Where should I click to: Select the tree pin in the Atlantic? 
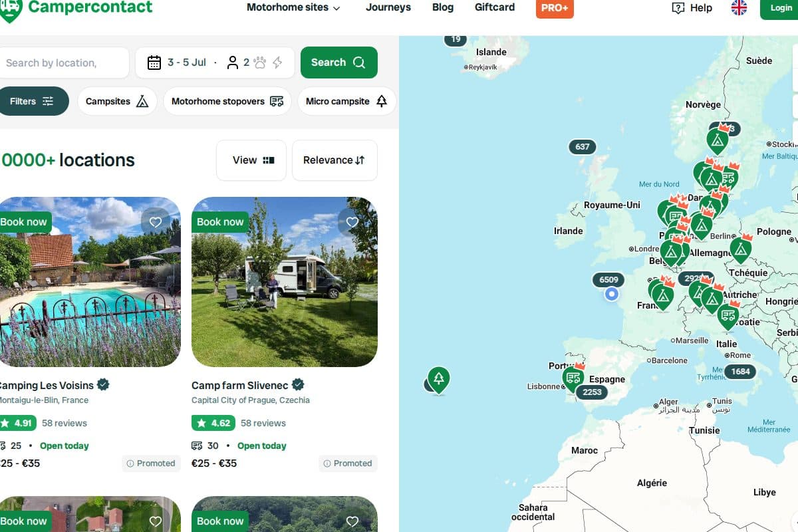438,380
